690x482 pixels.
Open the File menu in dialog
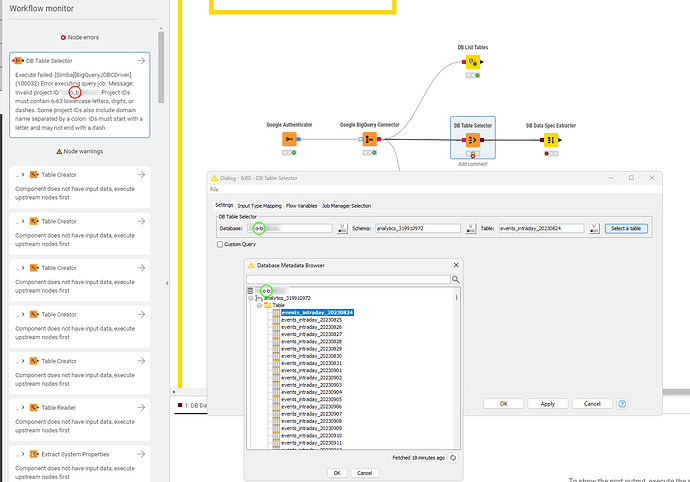coord(214,189)
